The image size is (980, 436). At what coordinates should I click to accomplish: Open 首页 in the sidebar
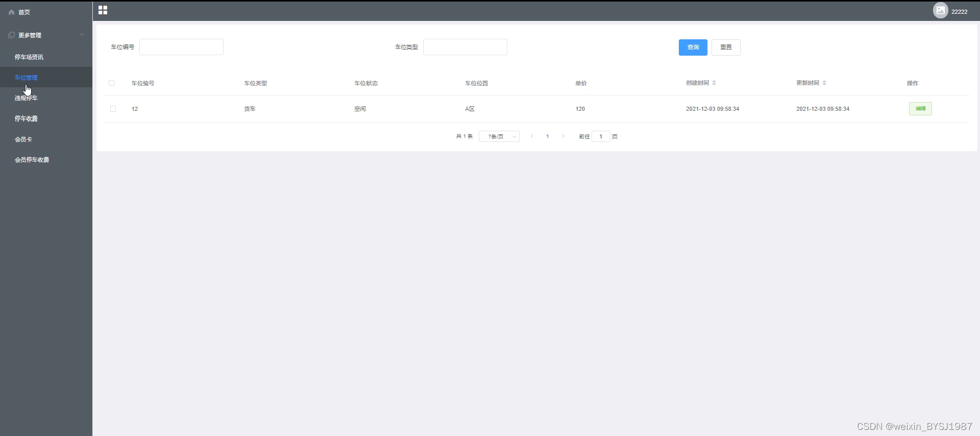click(x=24, y=12)
